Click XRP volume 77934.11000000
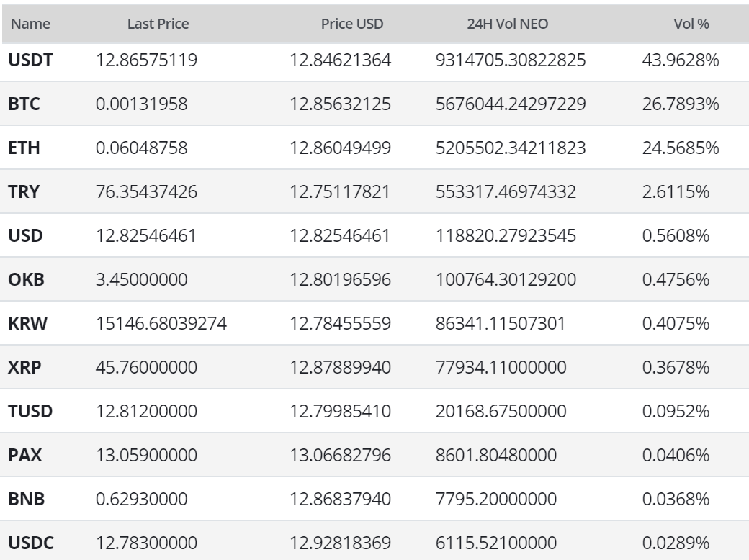This screenshot has width=749, height=560. [501, 368]
